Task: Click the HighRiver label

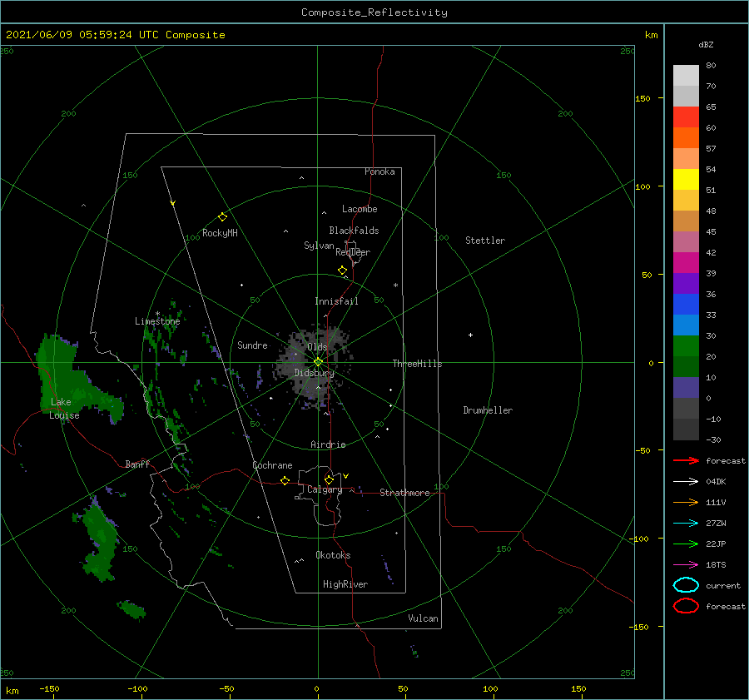Action: [345, 584]
